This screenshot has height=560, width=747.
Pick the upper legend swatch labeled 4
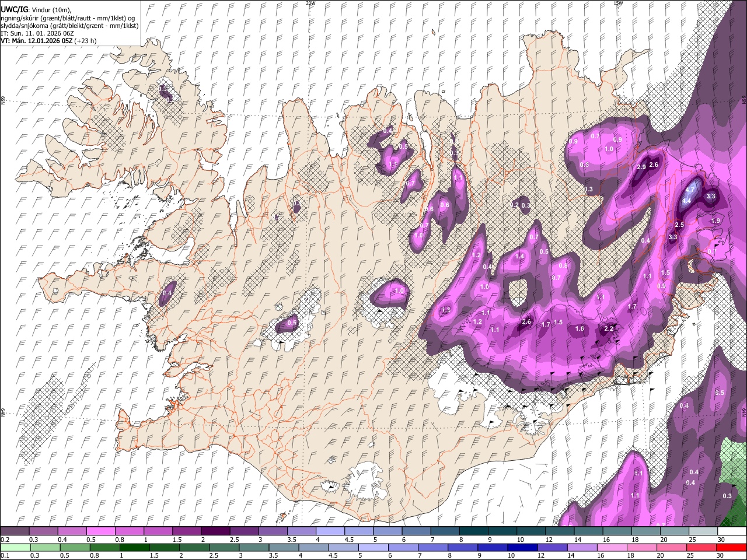pos(330,531)
